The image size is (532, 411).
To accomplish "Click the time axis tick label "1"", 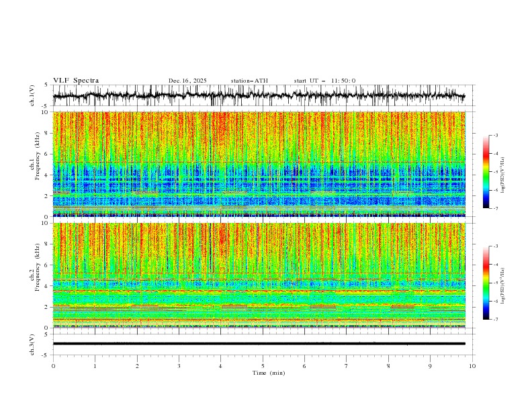I will pos(95,366).
